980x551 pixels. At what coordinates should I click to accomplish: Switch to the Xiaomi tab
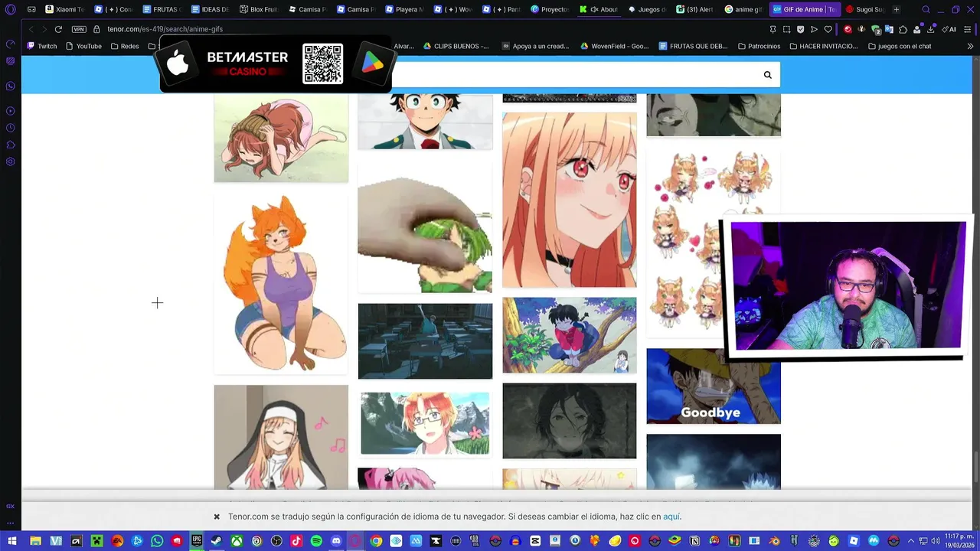click(x=64, y=9)
